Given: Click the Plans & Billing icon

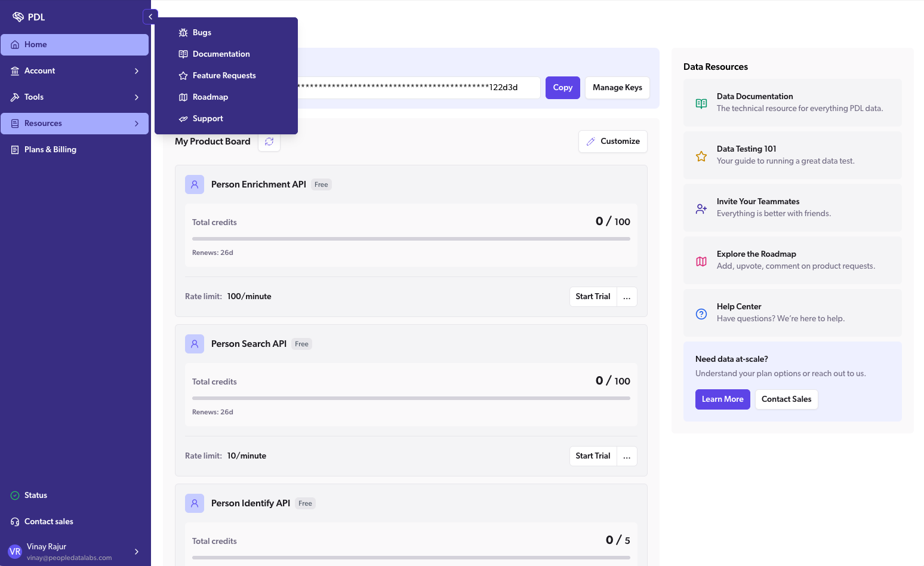Looking at the screenshot, I should 15,150.
